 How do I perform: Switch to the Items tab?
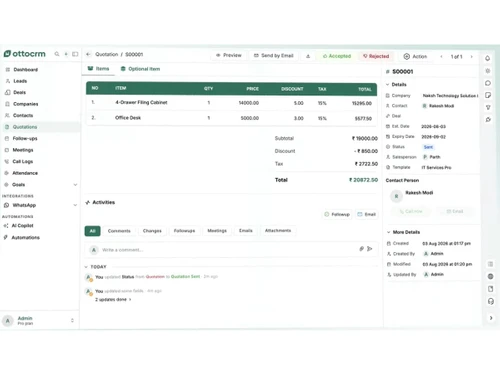pyautogui.click(x=98, y=69)
